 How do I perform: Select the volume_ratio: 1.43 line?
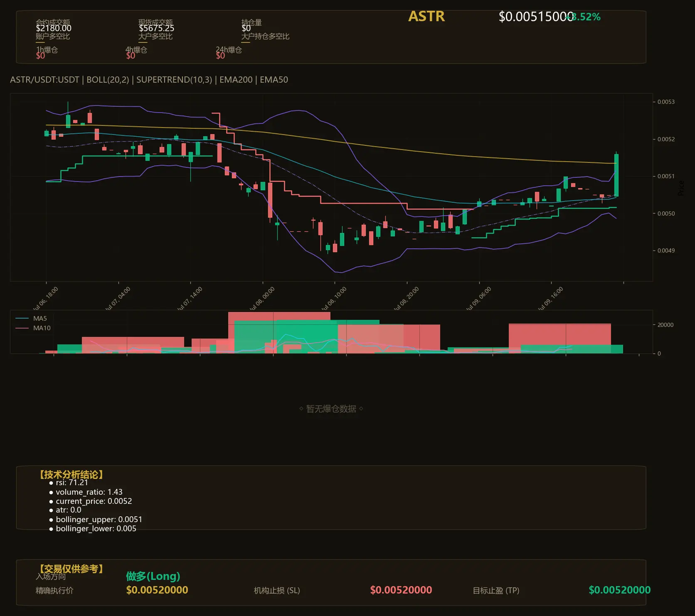pyautogui.click(x=86, y=492)
